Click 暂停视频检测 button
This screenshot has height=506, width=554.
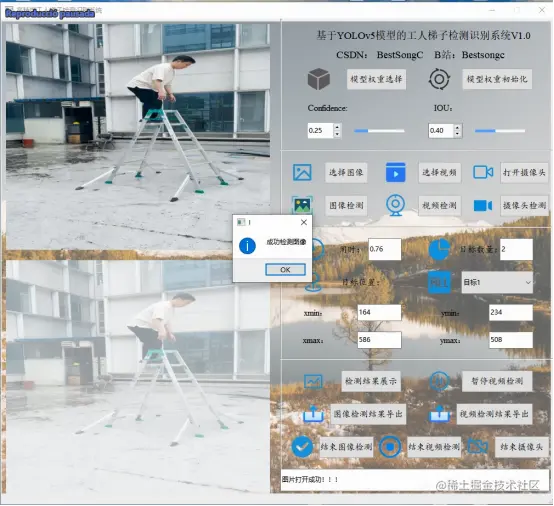(497, 381)
